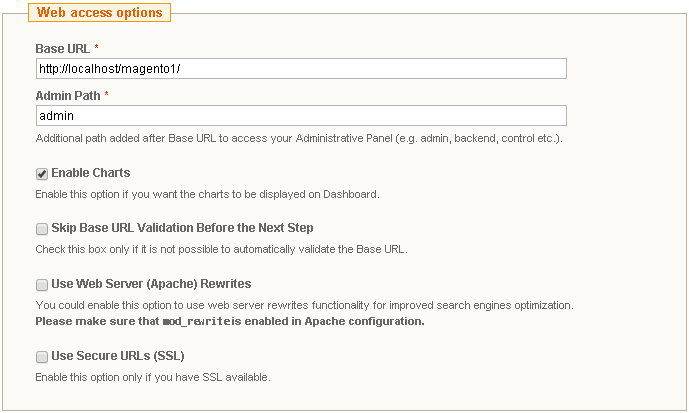The width and height of the screenshot is (689, 413).
Task: Click the red asterisk beside Base URL
Action: 96,48
